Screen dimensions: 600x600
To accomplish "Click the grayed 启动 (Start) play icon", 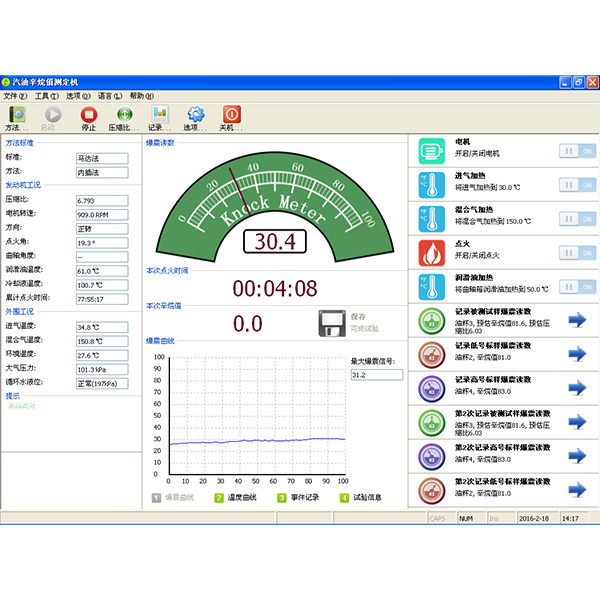I will 53,114.
